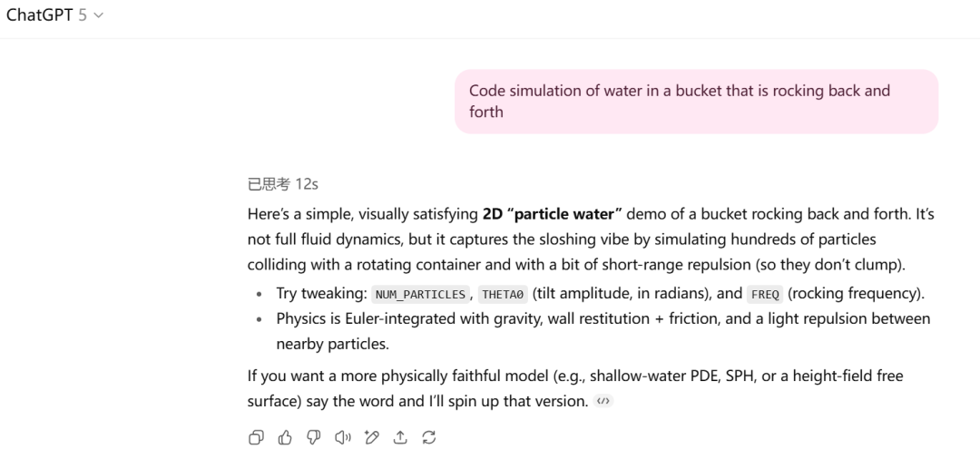Open the code snippet icon after "version."
This screenshot has width=980, height=459.
[x=603, y=402]
